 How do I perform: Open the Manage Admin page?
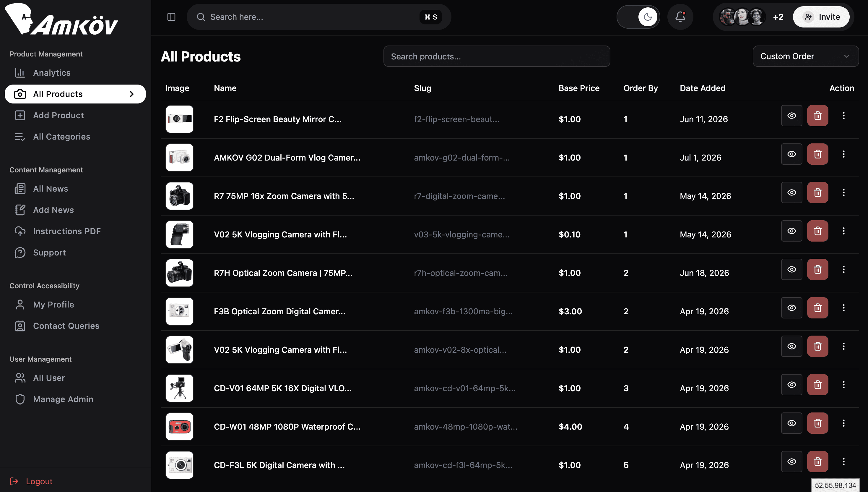(75, 399)
